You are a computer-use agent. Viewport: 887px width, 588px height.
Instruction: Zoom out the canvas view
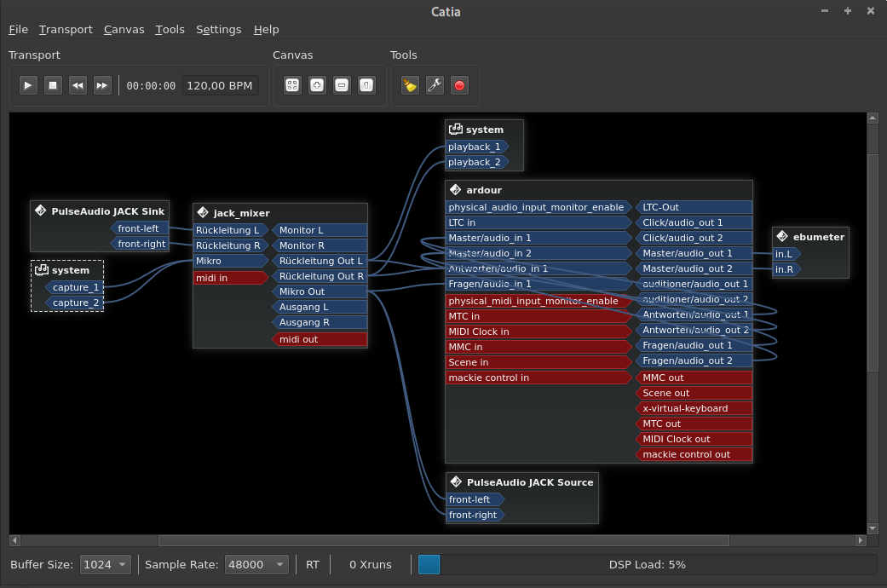coord(342,85)
